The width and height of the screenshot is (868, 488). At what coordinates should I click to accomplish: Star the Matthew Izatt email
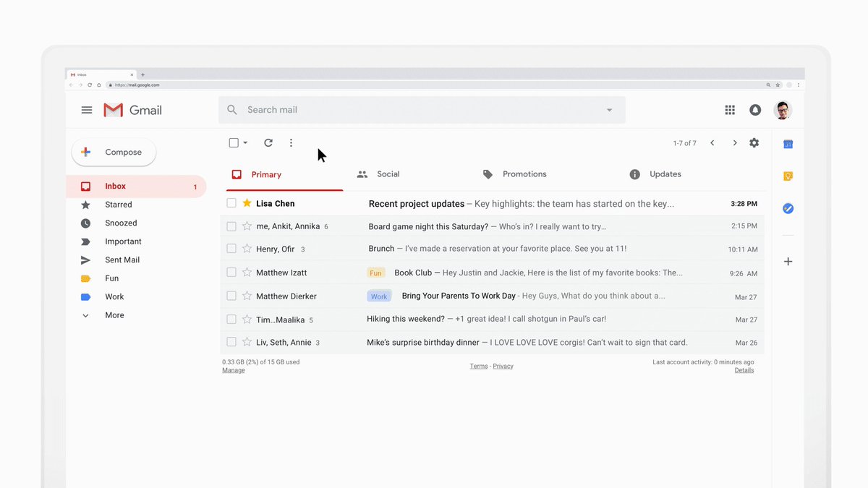point(247,272)
